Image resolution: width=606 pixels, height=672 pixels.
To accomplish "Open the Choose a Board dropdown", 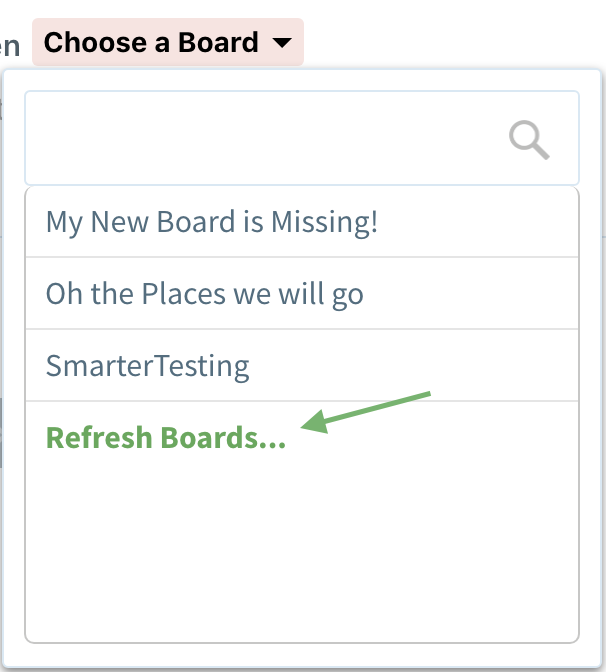I will coord(168,43).
